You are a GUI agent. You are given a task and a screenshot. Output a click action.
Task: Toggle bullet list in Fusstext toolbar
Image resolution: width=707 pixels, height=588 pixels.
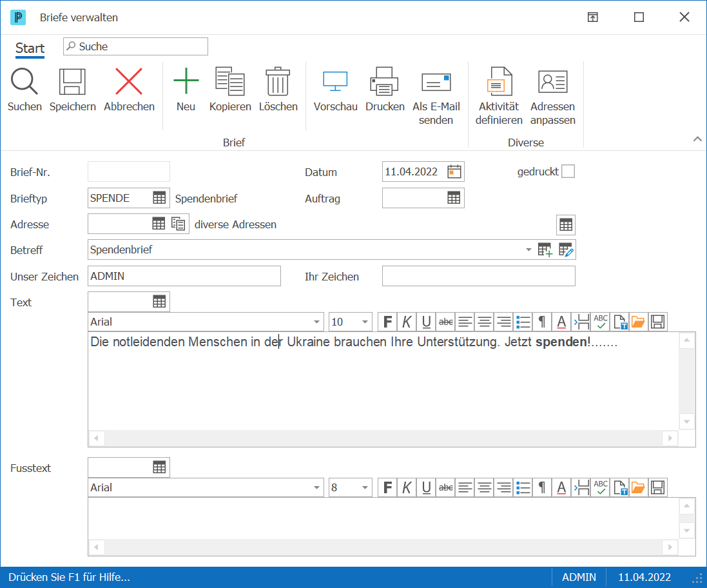523,487
